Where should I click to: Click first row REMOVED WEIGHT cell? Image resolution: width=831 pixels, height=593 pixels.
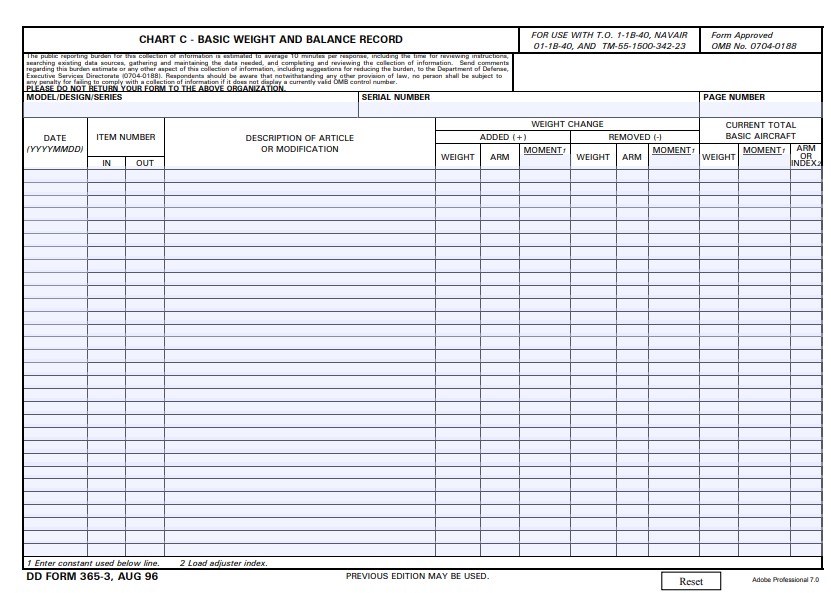coord(593,176)
